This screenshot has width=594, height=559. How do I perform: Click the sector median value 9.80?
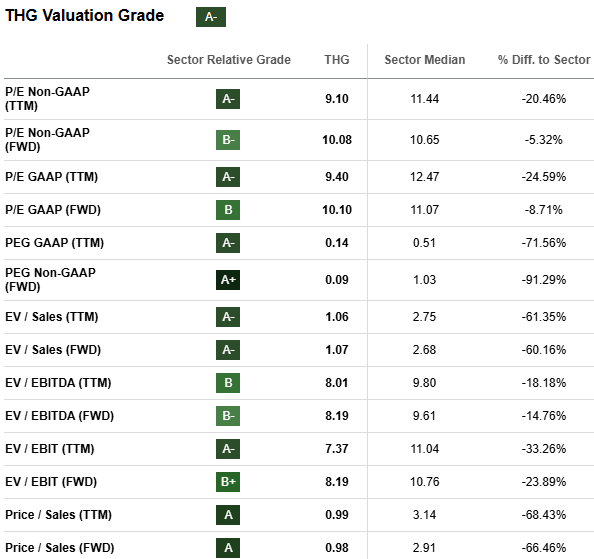[x=424, y=383]
